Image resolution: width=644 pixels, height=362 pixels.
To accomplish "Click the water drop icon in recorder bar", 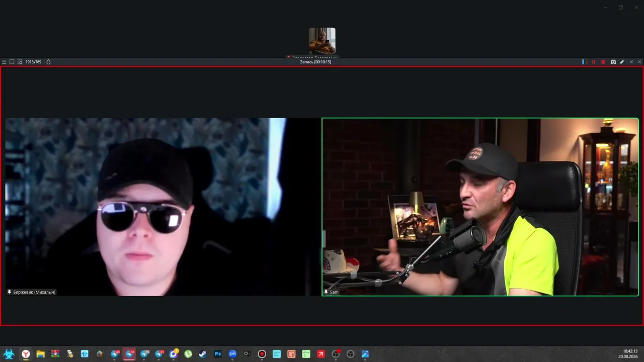I will (x=48, y=62).
